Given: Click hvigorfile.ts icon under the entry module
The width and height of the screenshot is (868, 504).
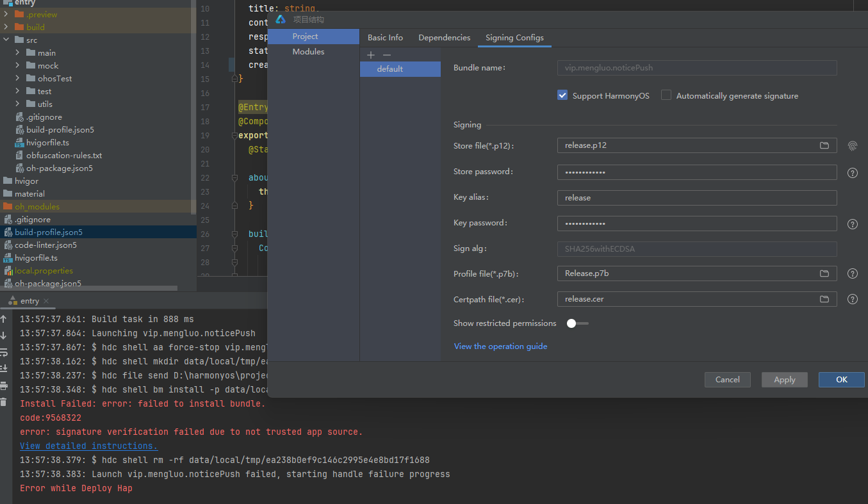Looking at the screenshot, I should [x=19, y=142].
